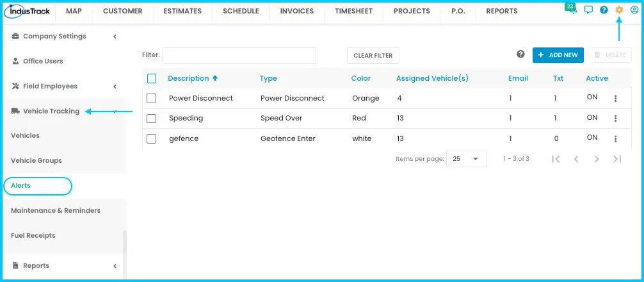Screen dimensions: 644x282
Task: Sort by the Type column header
Action: point(268,79)
